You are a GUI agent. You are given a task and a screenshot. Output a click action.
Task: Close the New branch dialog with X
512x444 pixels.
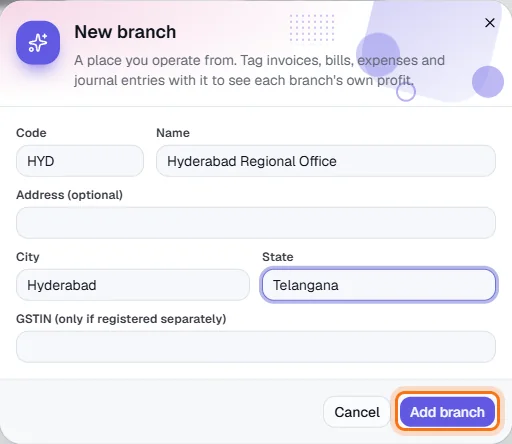click(x=490, y=23)
